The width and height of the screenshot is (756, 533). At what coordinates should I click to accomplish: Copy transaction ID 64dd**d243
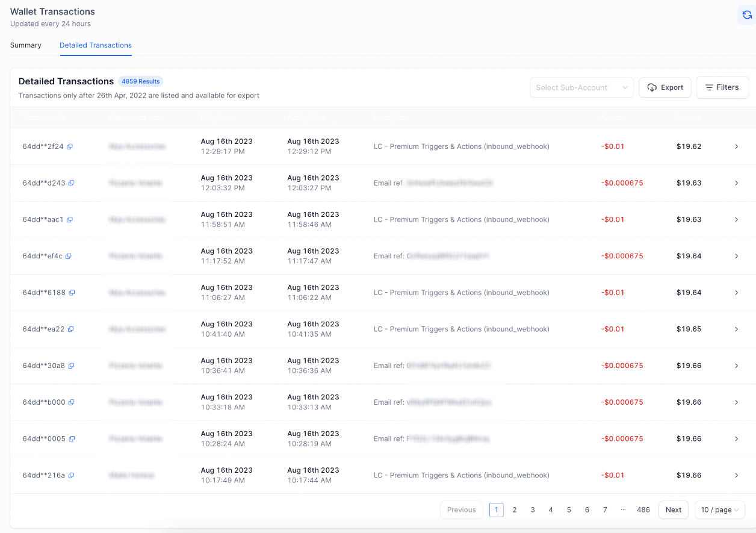tap(72, 183)
